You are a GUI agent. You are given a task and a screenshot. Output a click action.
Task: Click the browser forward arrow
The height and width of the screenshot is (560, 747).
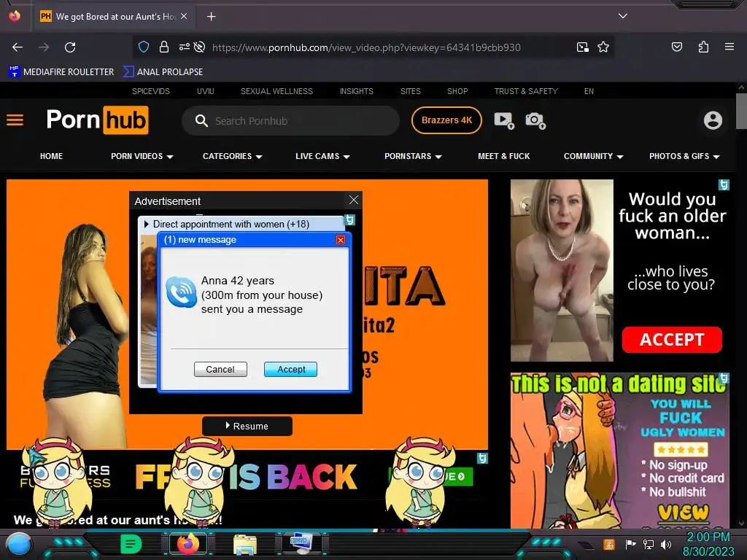(44, 47)
